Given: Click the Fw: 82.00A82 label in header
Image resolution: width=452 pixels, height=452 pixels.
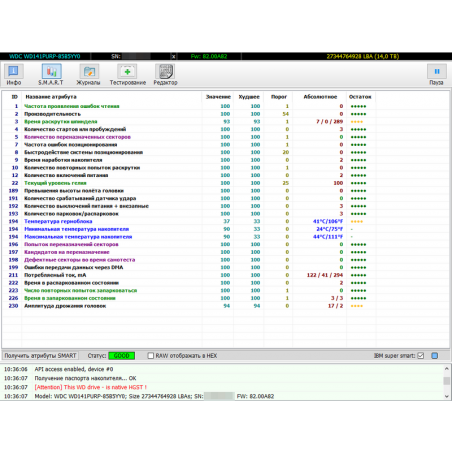Looking at the screenshot, I should pos(209,56).
